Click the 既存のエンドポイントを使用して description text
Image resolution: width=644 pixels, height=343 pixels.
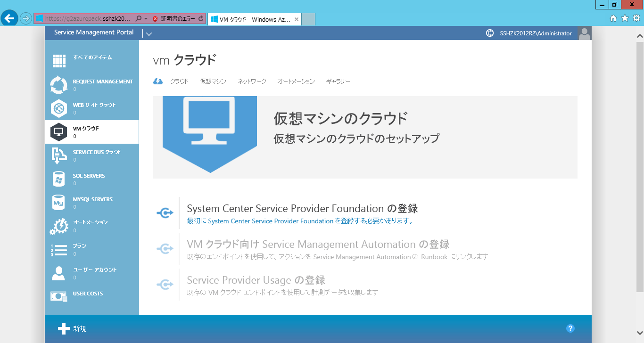(338, 257)
